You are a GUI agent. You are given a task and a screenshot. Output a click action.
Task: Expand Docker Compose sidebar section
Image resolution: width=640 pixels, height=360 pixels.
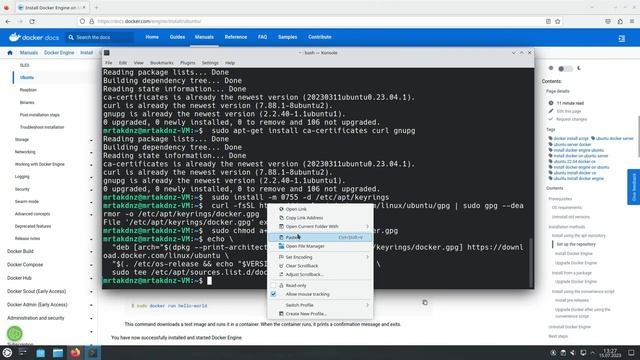pos(91,265)
